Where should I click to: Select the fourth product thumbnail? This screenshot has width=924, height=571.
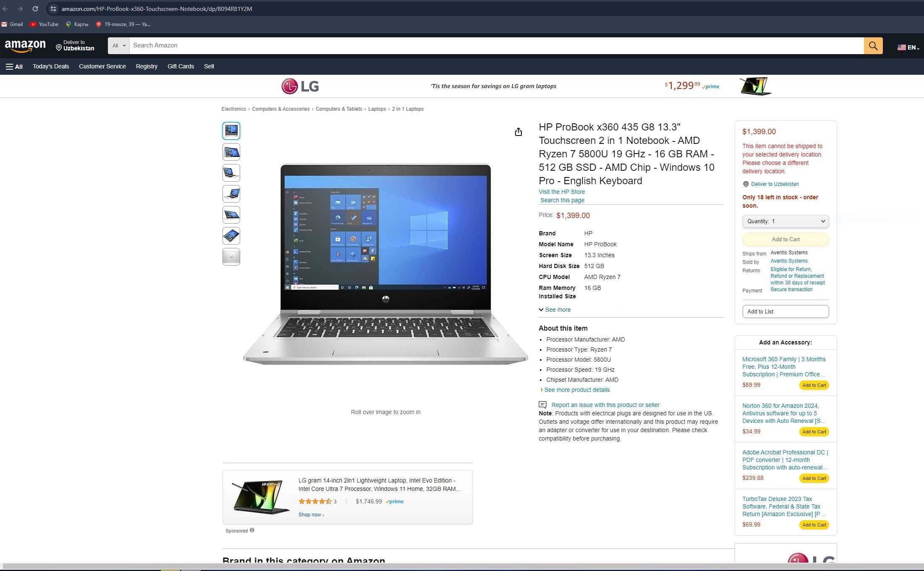coord(231,194)
